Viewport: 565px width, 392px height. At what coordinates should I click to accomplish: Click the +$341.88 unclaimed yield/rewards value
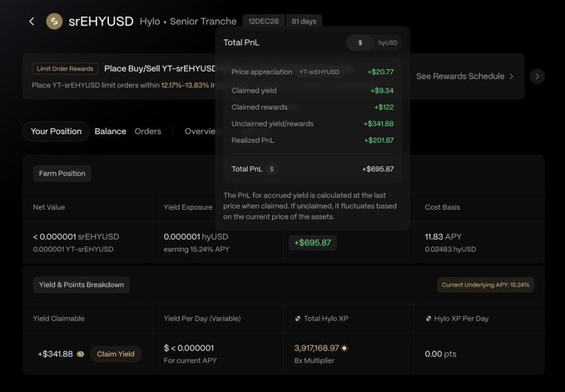pos(379,124)
